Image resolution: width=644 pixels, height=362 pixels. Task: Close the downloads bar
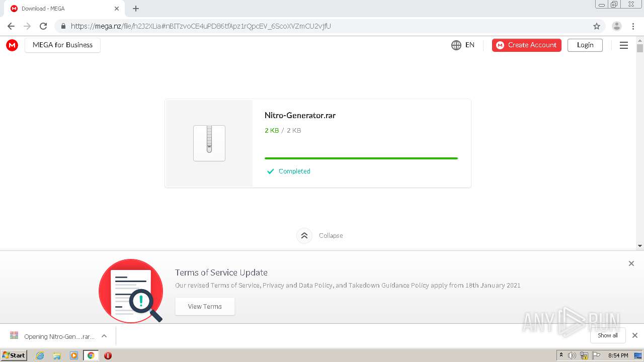pos(635,335)
